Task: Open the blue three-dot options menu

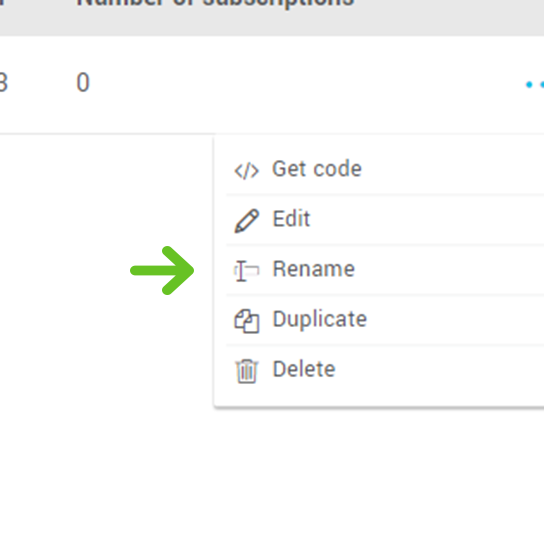Action: click(x=535, y=84)
